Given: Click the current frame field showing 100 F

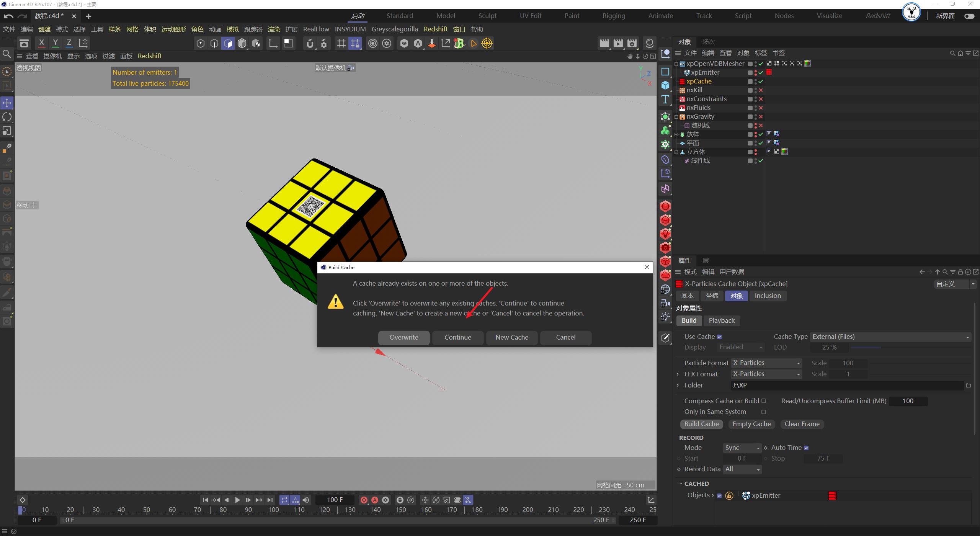Looking at the screenshot, I should click(334, 500).
